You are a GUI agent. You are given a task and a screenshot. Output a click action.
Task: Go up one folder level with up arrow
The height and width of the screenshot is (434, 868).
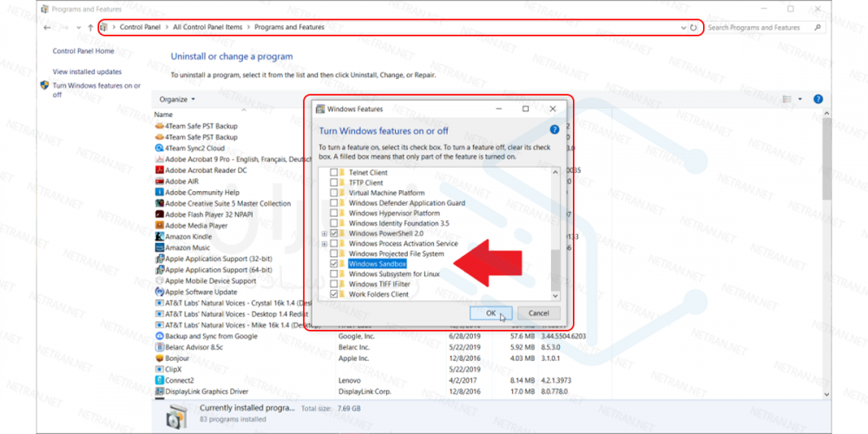[90, 28]
